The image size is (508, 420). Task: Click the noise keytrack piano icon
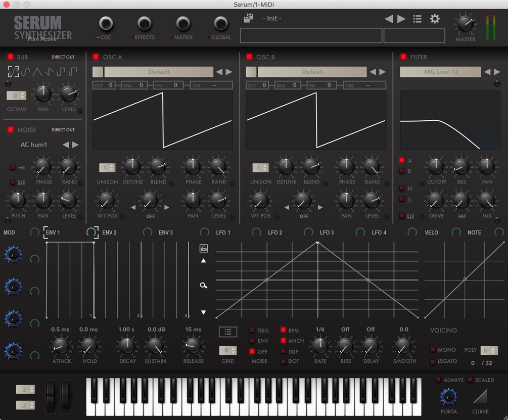pyautogui.click(x=21, y=182)
